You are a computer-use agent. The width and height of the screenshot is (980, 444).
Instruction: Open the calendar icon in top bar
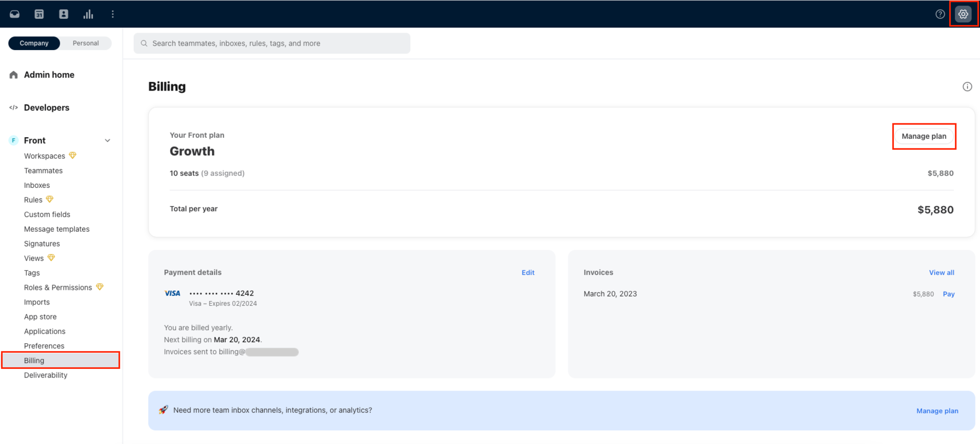pyautogui.click(x=39, y=14)
